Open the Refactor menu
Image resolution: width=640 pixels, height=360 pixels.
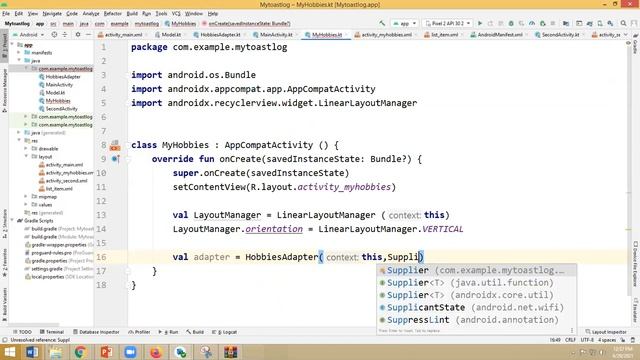pos(113,13)
